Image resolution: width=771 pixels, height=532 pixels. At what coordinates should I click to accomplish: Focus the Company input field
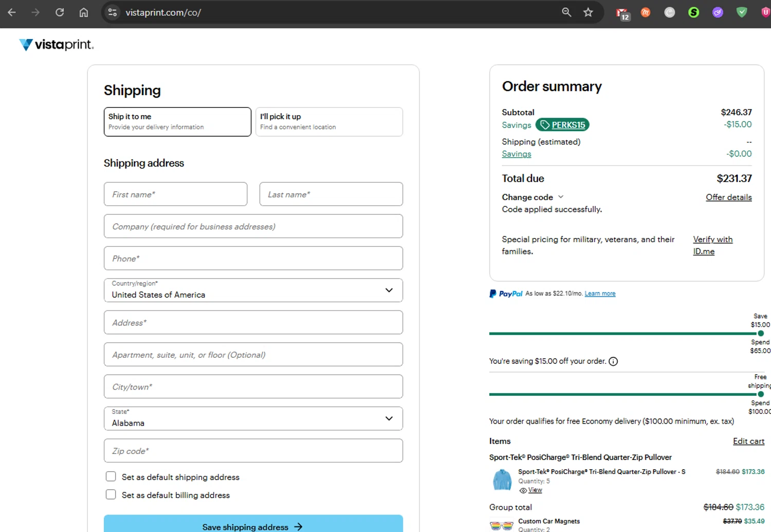[x=253, y=226]
